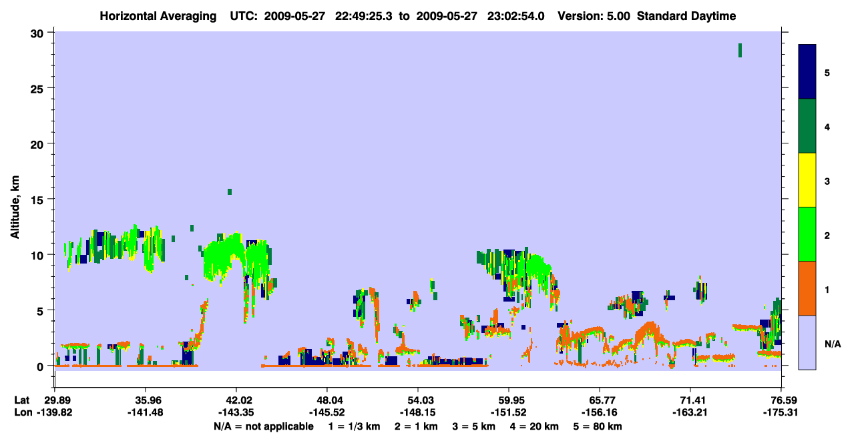The height and width of the screenshot is (445, 868).
Task: Click the start time '22:49:25.3' in title
Action: coord(365,16)
